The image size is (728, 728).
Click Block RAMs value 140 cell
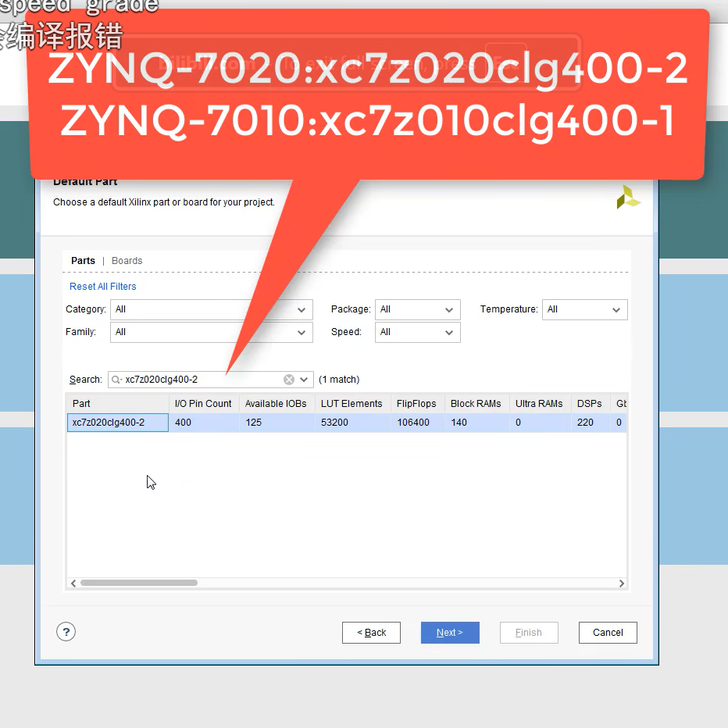pos(476,423)
